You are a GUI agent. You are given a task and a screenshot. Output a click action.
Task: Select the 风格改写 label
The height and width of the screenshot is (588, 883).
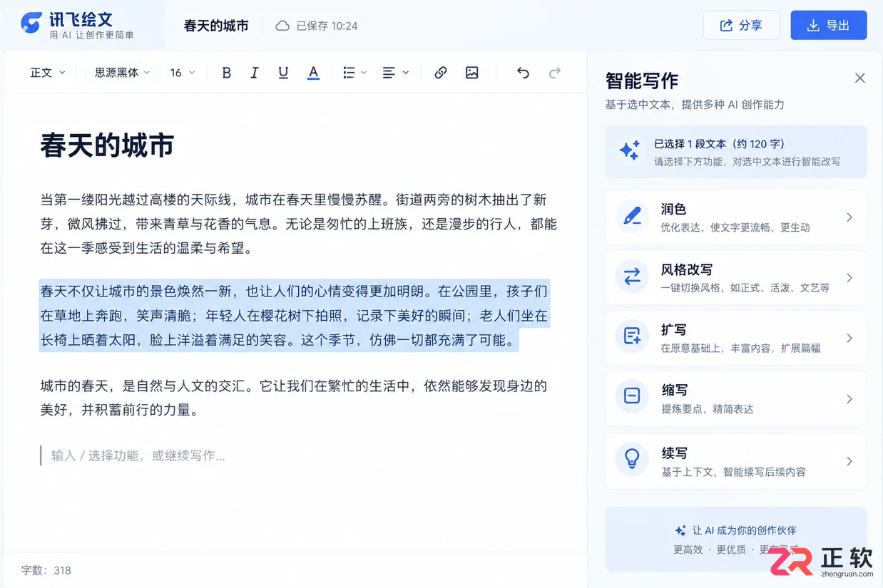(686, 269)
